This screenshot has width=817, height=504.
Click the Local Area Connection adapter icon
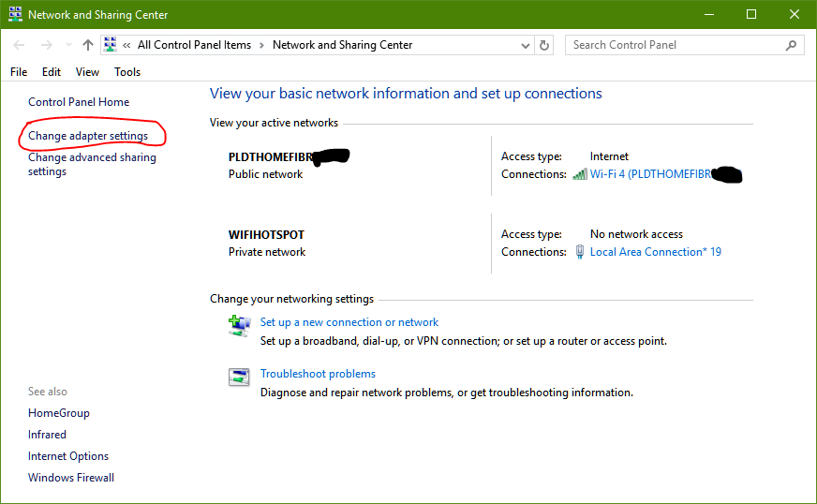pyautogui.click(x=580, y=252)
